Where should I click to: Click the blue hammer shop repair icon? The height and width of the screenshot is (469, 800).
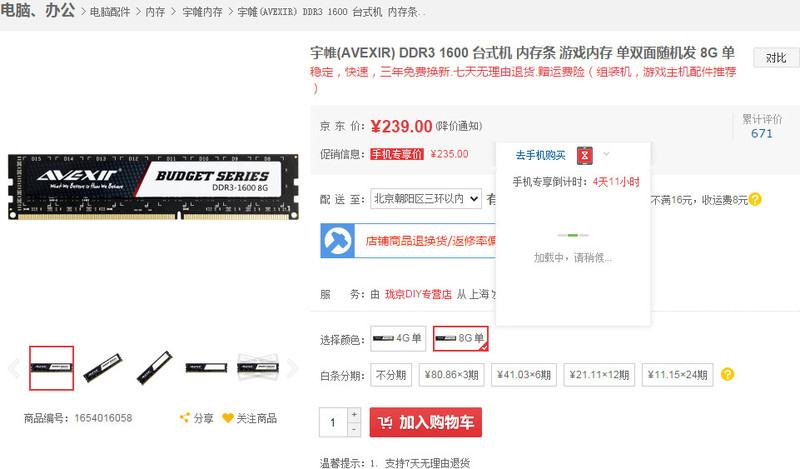(x=337, y=240)
